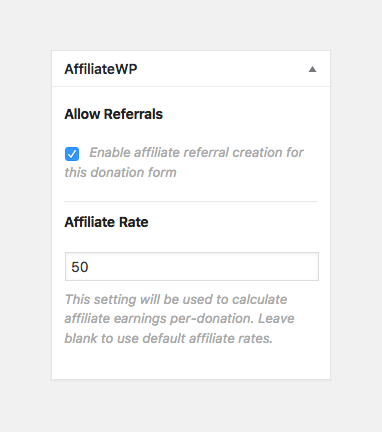Click the "affiliate earnings per-donation. Leave" help line
This screenshot has height=432, width=382.
[x=179, y=319]
